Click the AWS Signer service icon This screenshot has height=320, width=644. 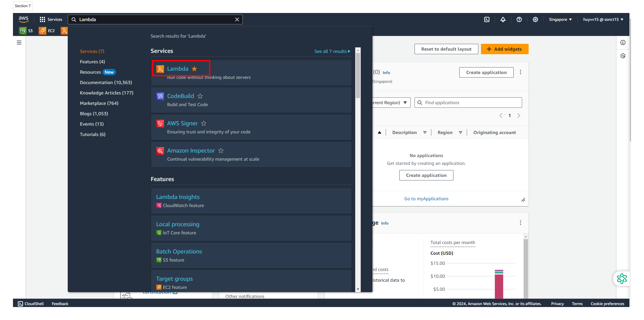tap(160, 123)
